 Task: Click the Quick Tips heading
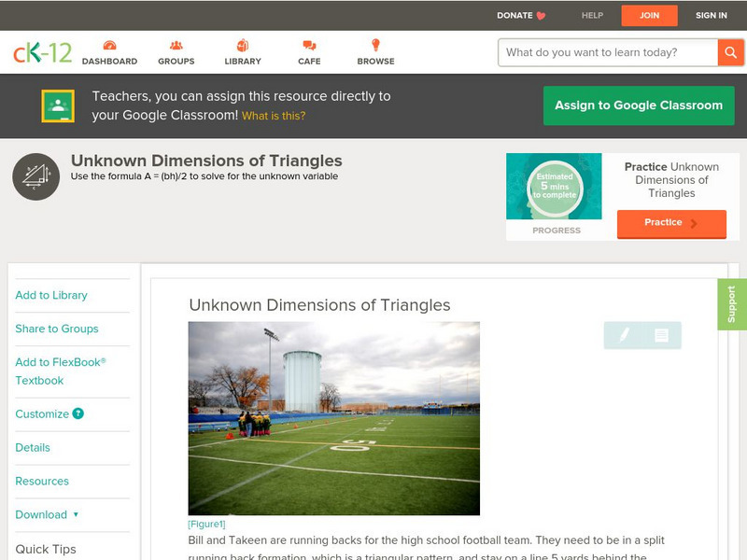pos(46,549)
